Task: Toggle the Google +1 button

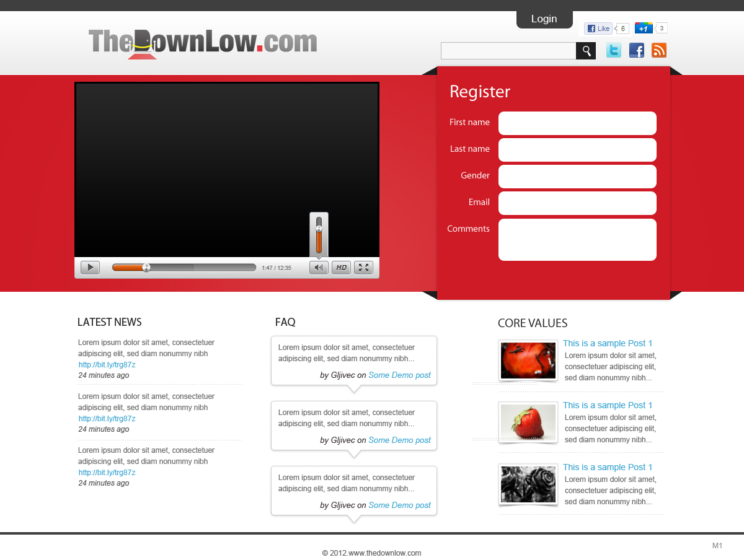Action: (x=643, y=28)
